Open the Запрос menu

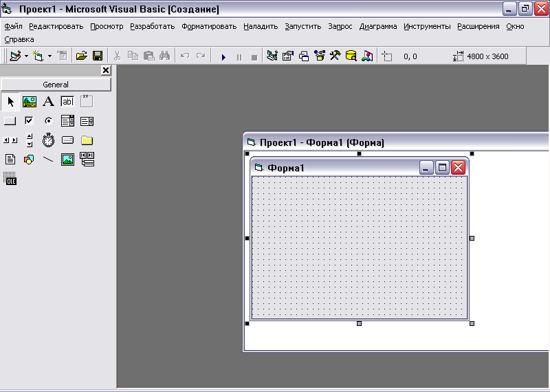tap(340, 26)
